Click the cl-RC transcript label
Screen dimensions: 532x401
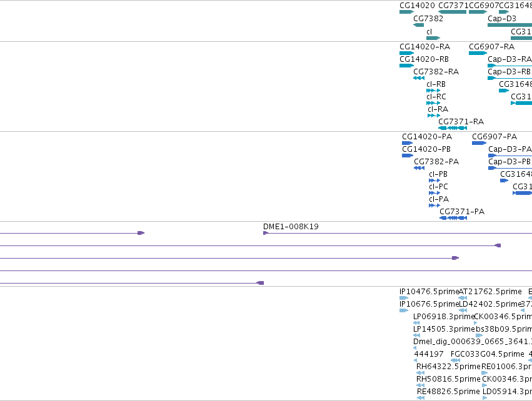click(x=436, y=97)
